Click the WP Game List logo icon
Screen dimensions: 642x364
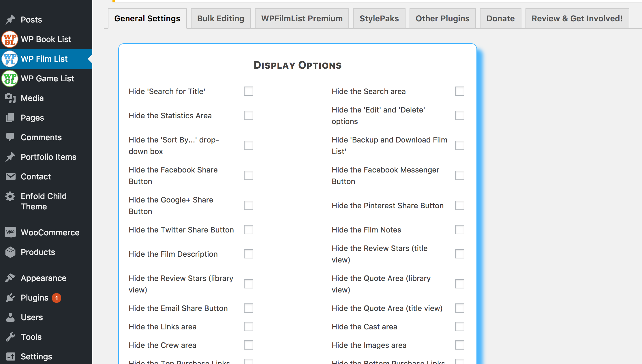[x=10, y=78]
